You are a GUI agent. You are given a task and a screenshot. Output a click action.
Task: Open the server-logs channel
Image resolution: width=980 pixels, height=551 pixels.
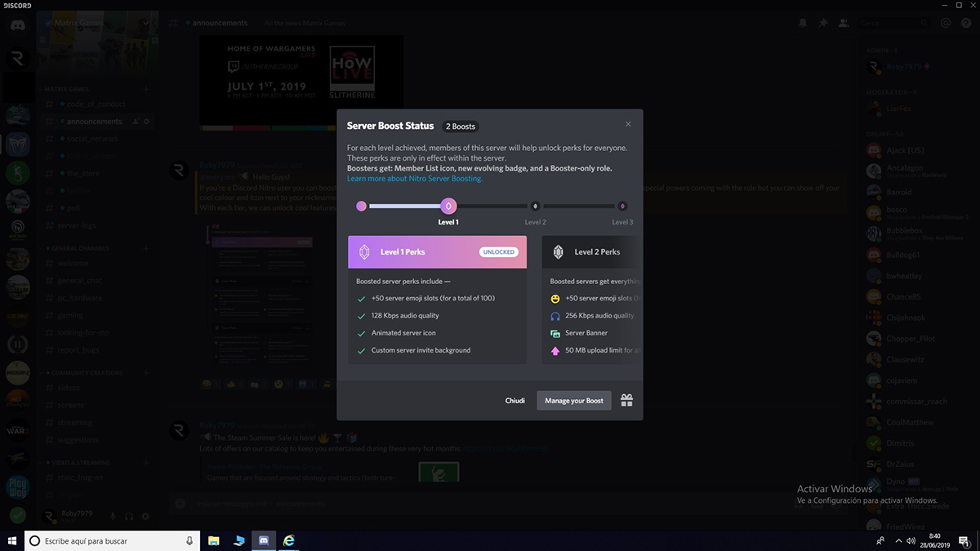96,225
